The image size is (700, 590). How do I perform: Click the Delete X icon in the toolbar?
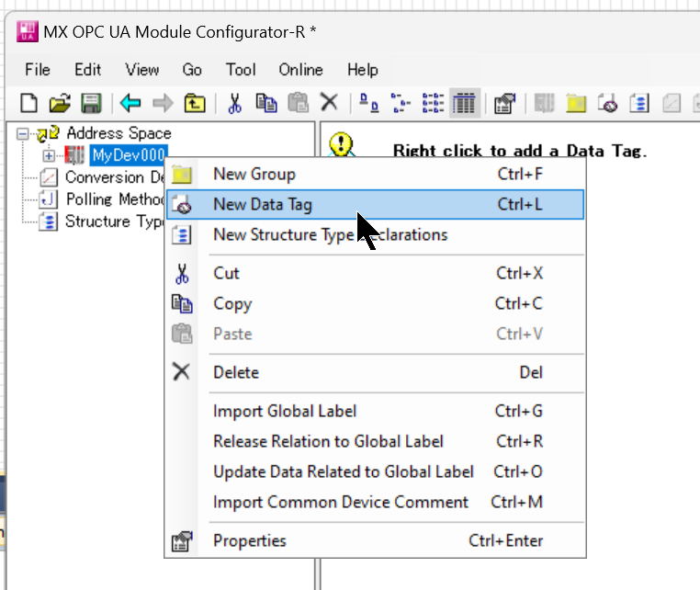tap(329, 102)
